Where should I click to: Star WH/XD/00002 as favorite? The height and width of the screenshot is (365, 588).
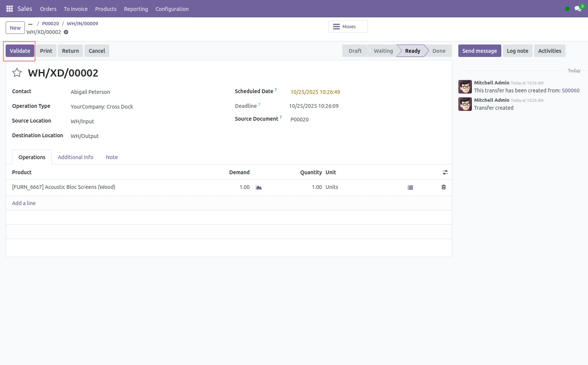click(x=17, y=73)
